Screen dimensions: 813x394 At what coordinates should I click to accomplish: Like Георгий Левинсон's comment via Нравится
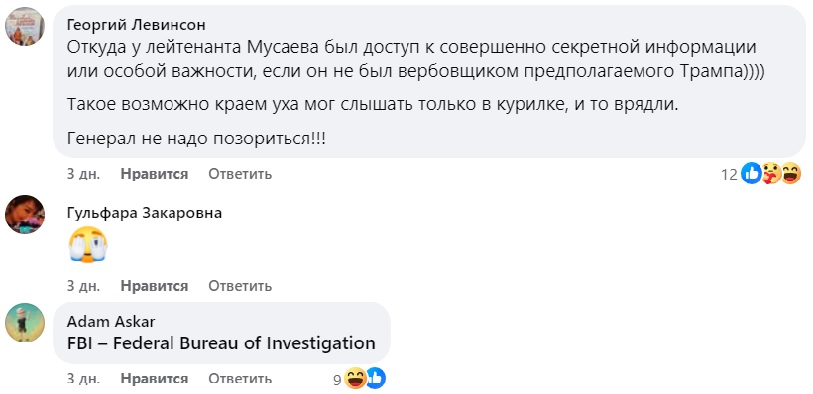[154, 174]
